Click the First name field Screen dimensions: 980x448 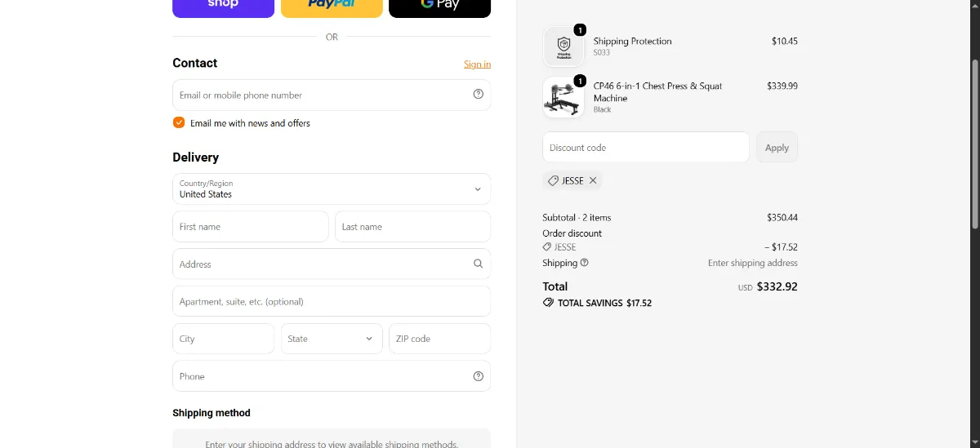[x=251, y=227]
